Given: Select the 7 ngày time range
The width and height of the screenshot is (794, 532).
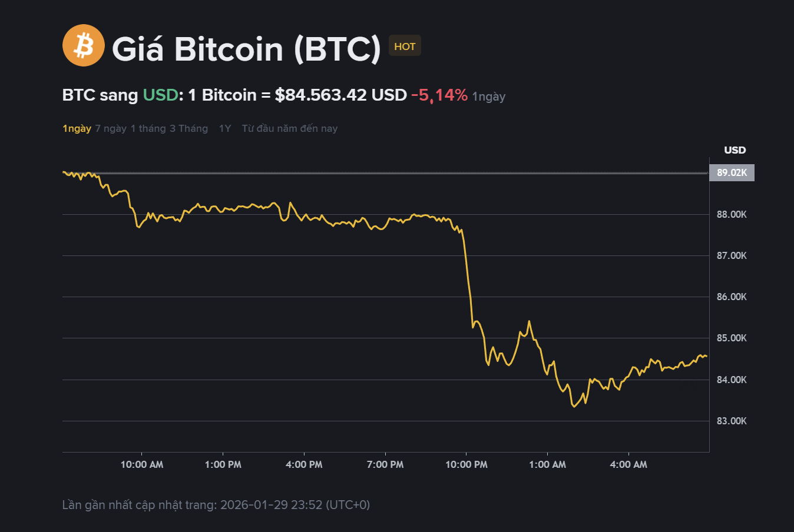Looking at the screenshot, I should [x=111, y=128].
